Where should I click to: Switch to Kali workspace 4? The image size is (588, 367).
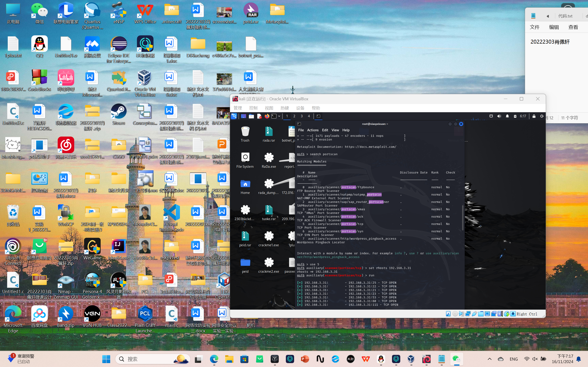coord(309,116)
